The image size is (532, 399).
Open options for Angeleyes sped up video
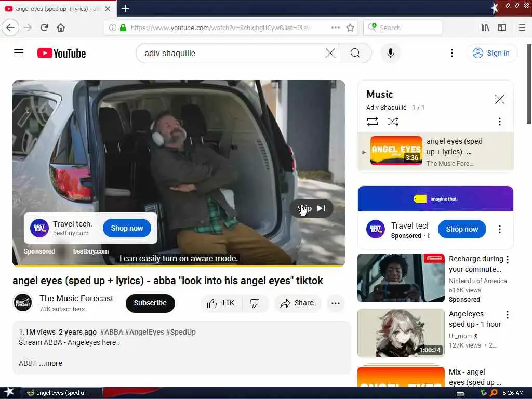pyautogui.click(x=507, y=315)
